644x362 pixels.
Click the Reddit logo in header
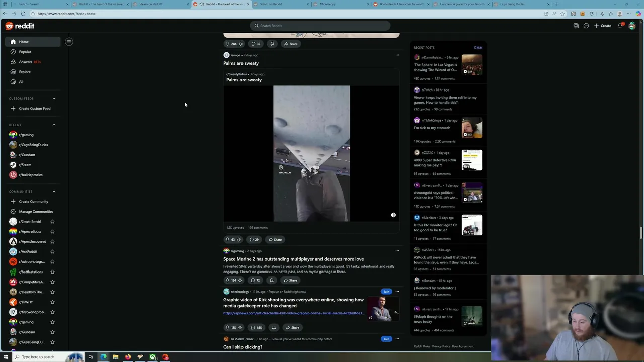coord(20,26)
